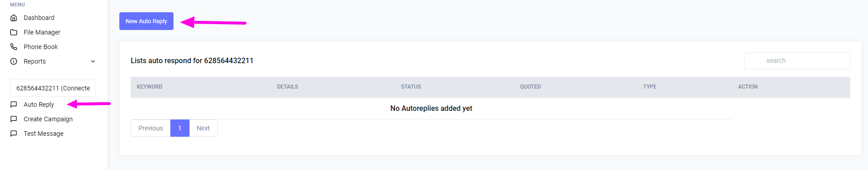Click the New Auto Reply button
The height and width of the screenshot is (169, 868).
(x=146, y=21)
